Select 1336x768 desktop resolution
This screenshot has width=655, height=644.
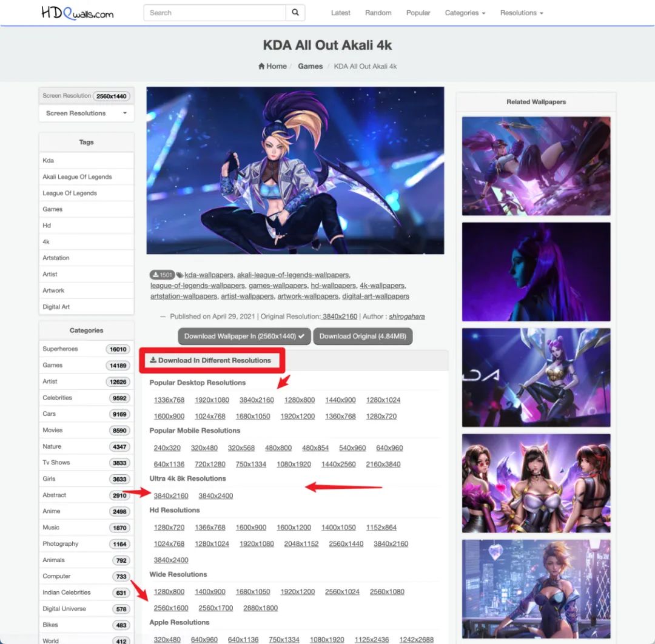[169, 400]
